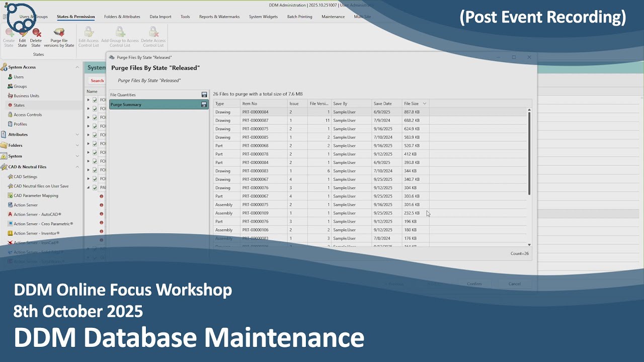Toggle checkbox on the expanded PA row
This screenshot has height=362, width=644.
95,188
